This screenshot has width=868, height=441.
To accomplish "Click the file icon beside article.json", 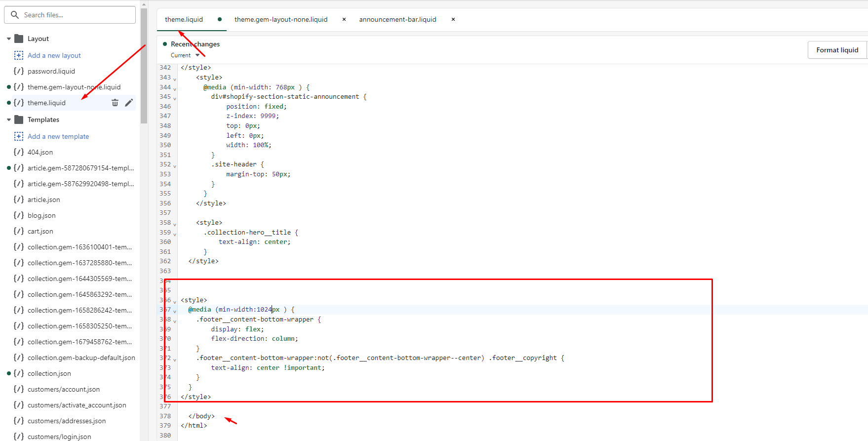I will [19, 200].
